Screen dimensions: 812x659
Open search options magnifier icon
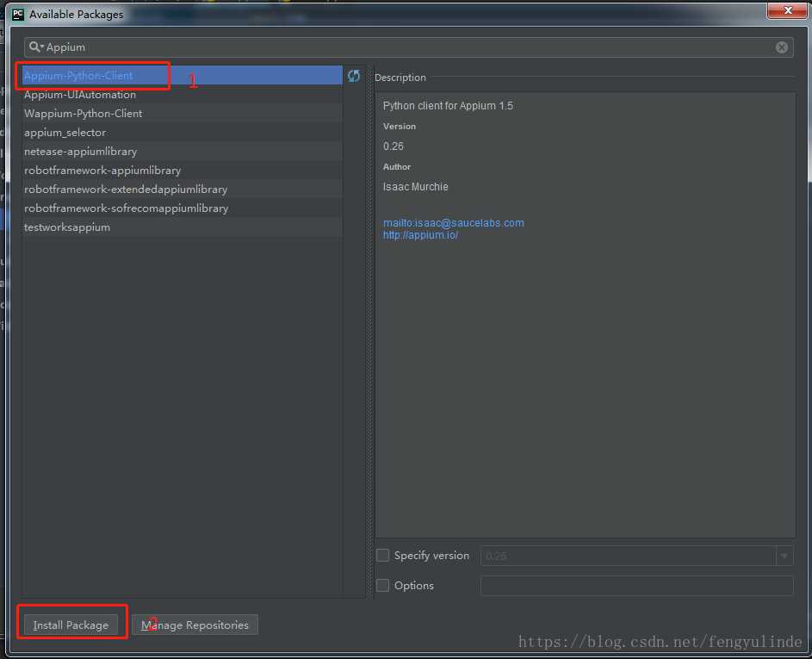click(x=35, y=47)
